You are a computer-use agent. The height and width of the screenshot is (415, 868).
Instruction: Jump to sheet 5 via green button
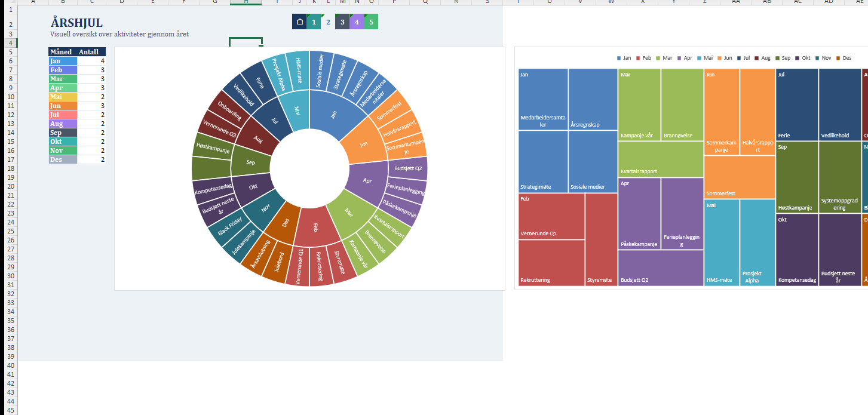(x=371, y=22)
